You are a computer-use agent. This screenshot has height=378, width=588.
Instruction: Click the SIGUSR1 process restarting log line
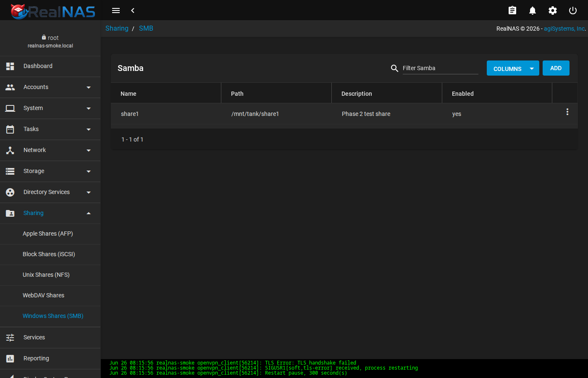(264, 368)
